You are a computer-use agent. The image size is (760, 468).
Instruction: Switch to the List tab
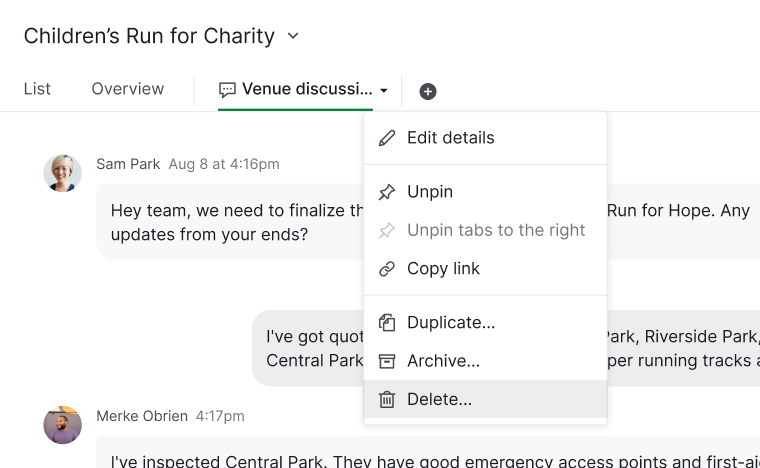pos(37,89)
